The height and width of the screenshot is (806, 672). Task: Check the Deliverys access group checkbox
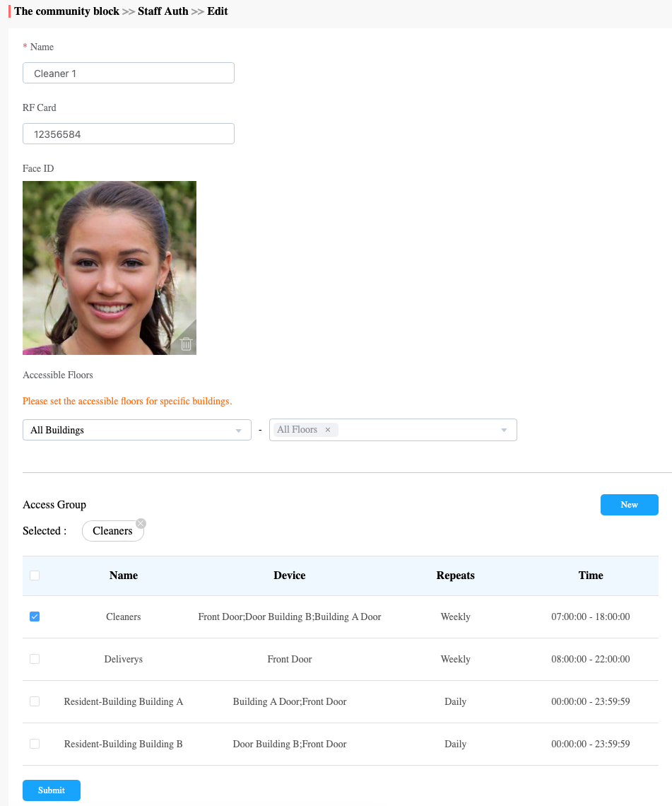pos(35,658)
